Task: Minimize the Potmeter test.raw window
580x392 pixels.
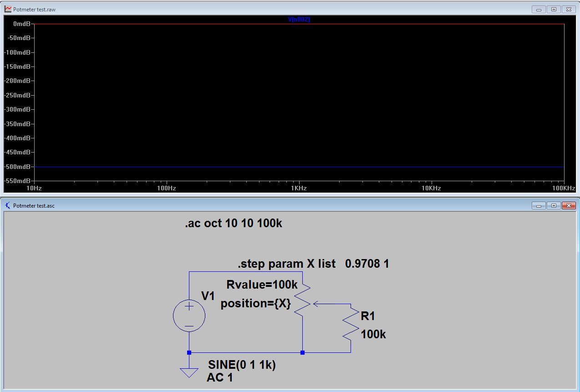Action: [539, 9]
